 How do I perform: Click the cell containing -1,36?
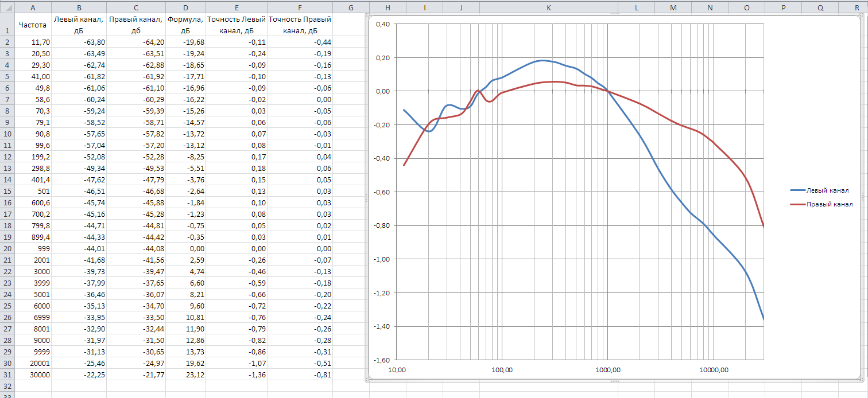237,374
